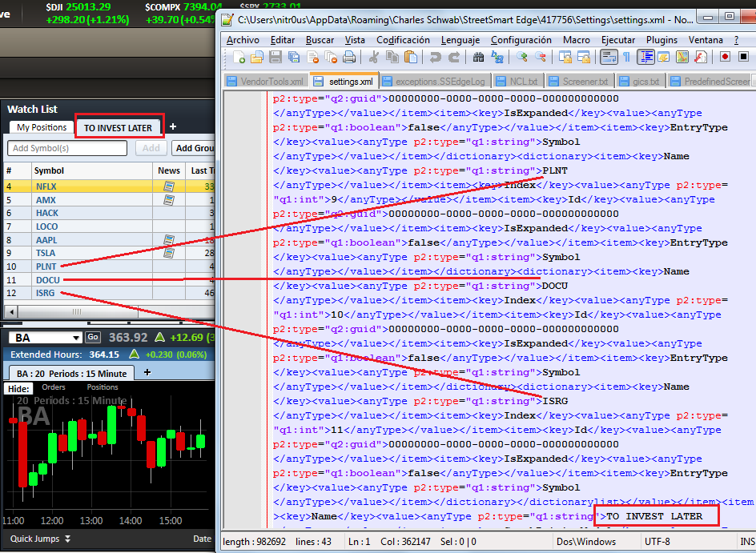Select the ISRG symbol in watch list
This screenshot has width=756, height=553.
point(46,293)
